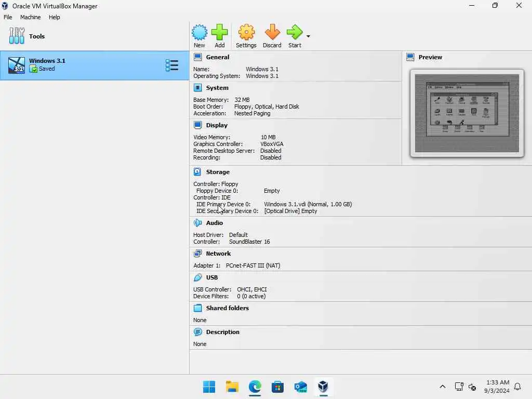The image size is (532, 399).
Task: Click the General section icon
Action: pos(198,57)
